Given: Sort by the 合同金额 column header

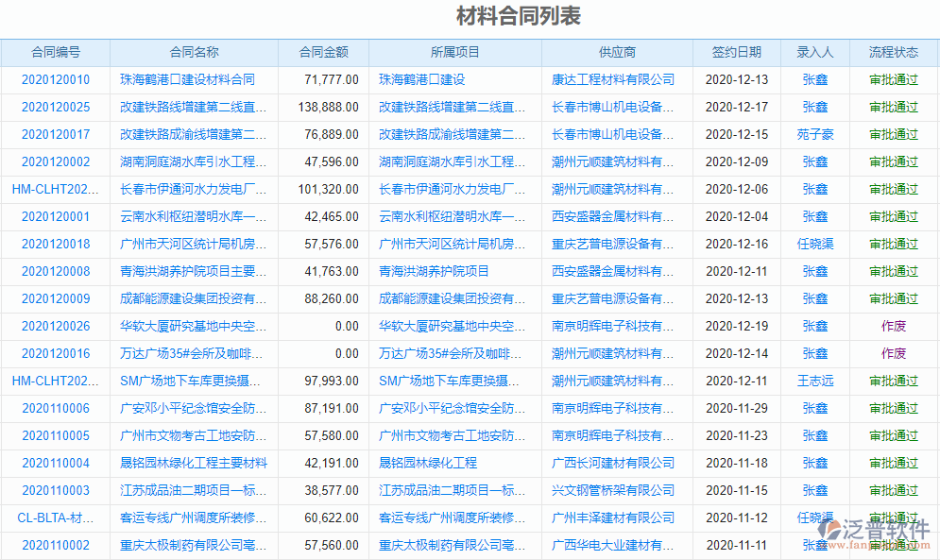Looking at the screenshot, I should pos(325,53).
